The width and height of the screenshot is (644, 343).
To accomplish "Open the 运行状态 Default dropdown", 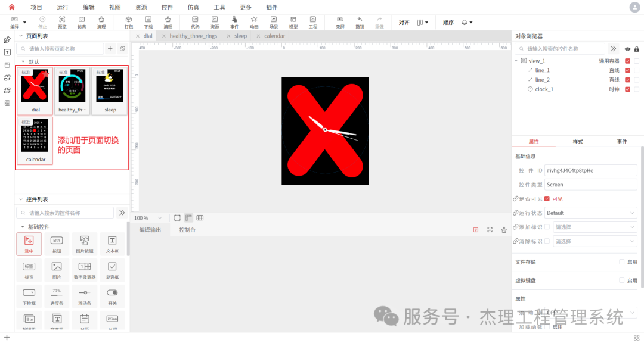I will [590, 213].
